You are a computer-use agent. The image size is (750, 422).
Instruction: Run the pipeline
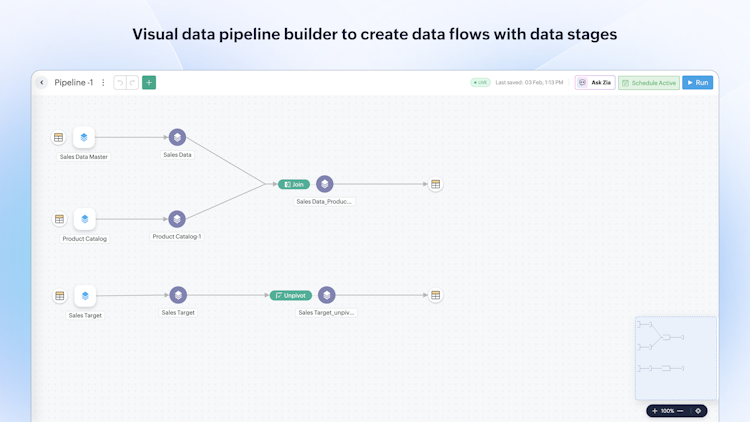tap(698, 83)
